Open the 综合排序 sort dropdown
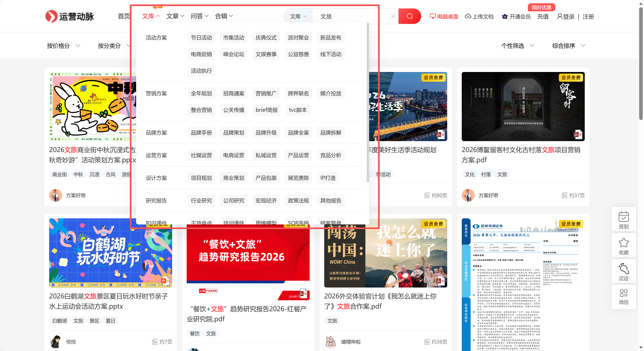Image resolution: width=644 pixels, height=351 pixels. click(x=569, y=46)
